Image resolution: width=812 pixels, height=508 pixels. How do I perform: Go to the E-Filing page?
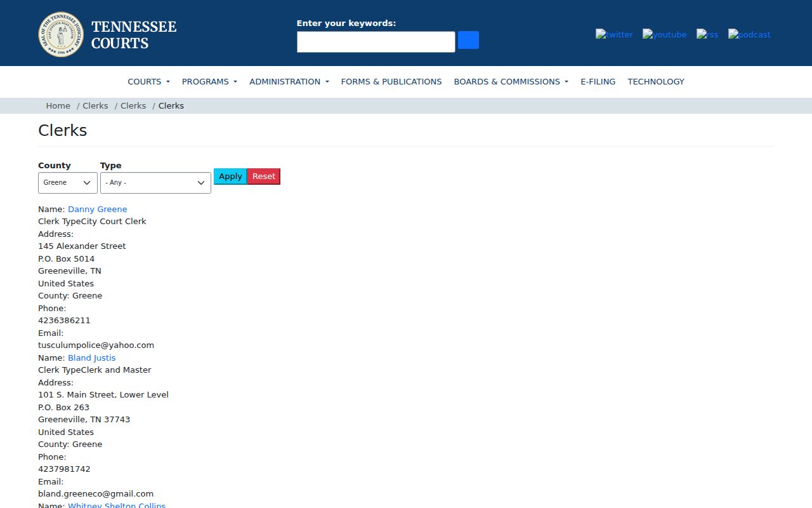point(598,81)
